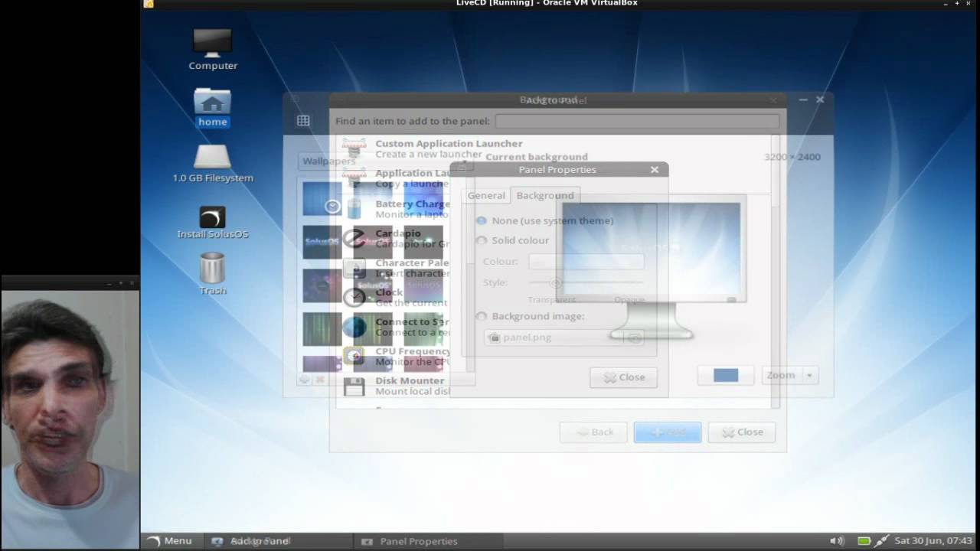Click the Find an item search field
The width and height of the screenshot is (980, 551).
636,121
